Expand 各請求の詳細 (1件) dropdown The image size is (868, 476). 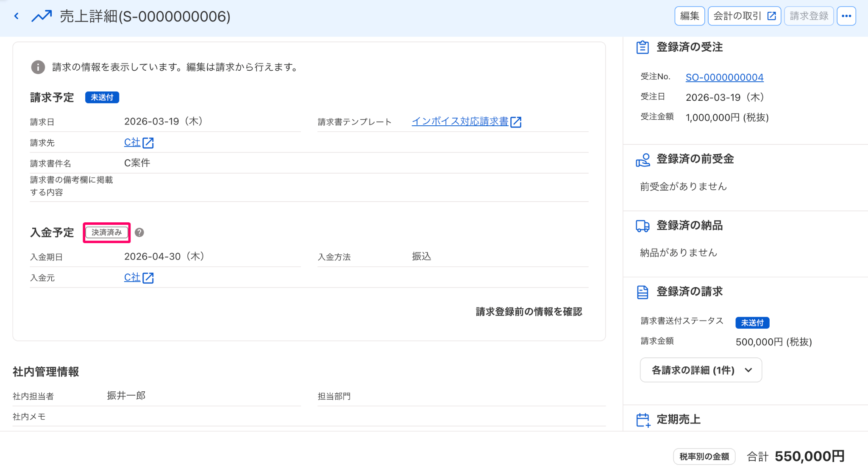click(x=701, y=370)
